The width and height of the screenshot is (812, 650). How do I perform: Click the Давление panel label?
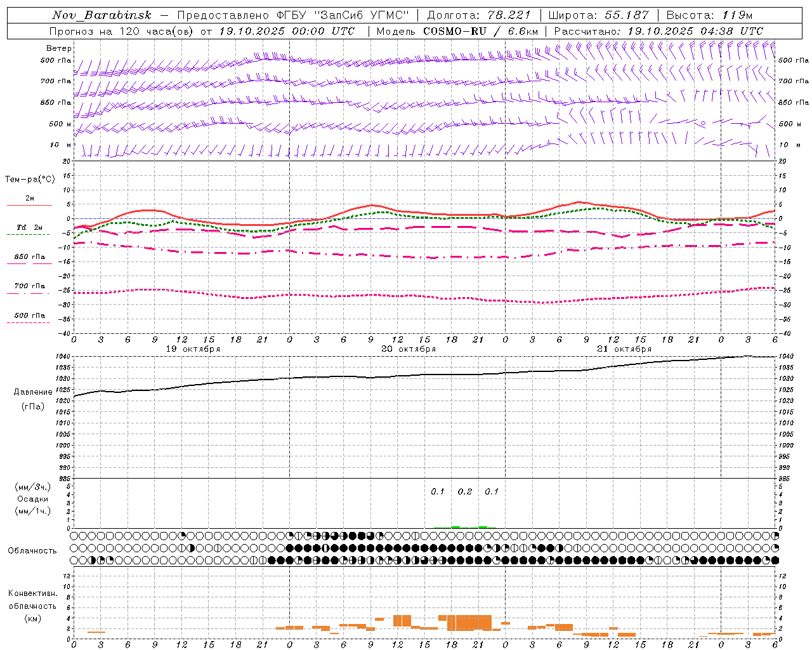[33, 392]
